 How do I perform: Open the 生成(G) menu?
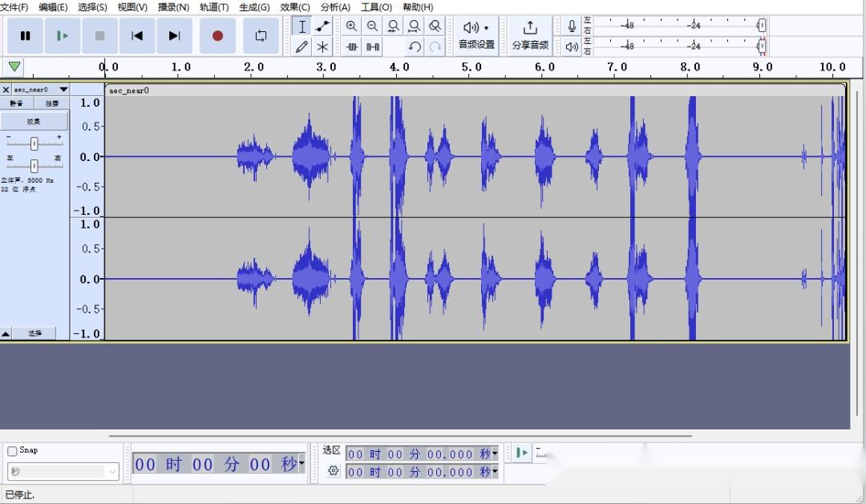(x=254, y=7)
